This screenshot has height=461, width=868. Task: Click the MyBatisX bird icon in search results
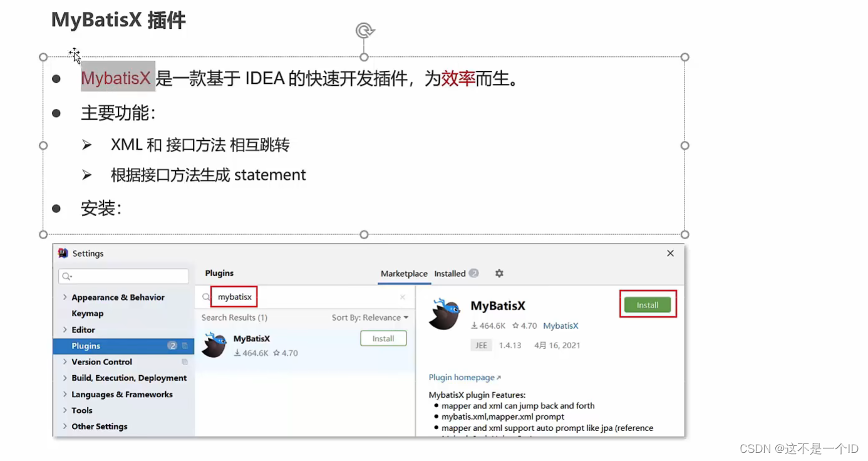coord(214,345)
